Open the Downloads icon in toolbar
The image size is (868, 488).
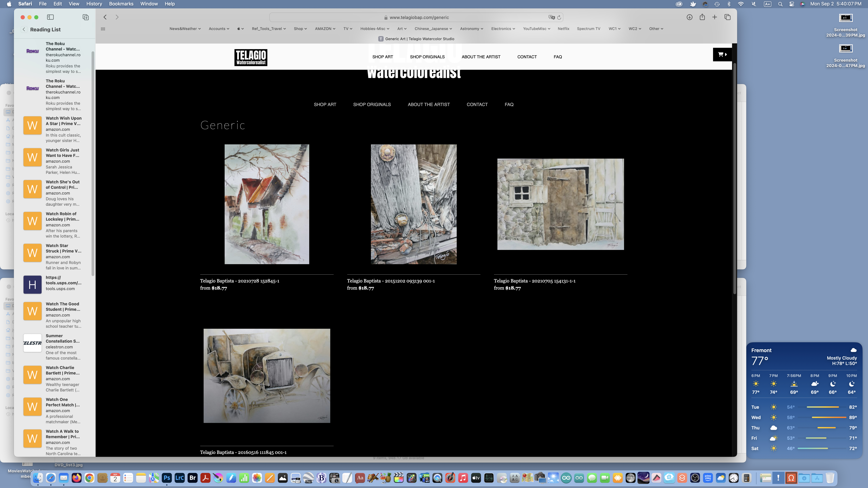pos(689,17)
